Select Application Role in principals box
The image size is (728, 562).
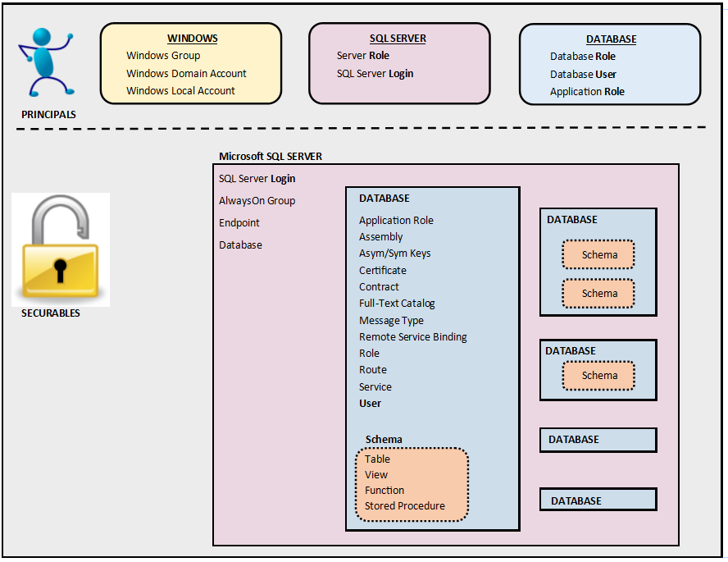(x=587, y=92)
